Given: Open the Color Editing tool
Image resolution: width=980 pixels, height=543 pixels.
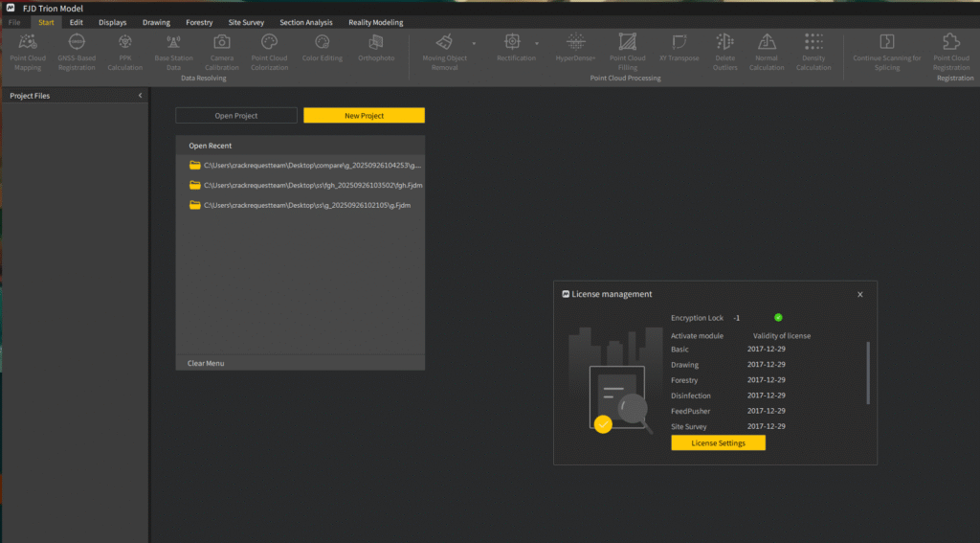Looking at the screenshot, I should tap(322, 48).
